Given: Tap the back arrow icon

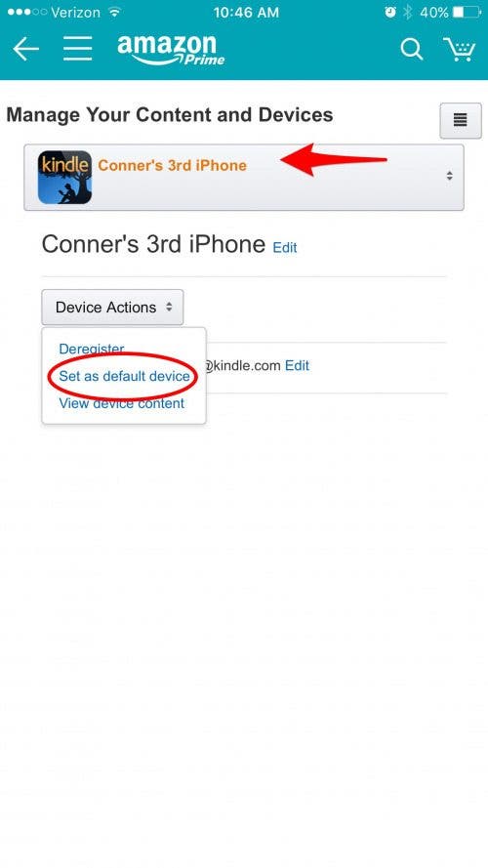Looking at the screenshot, I should 26,50.
